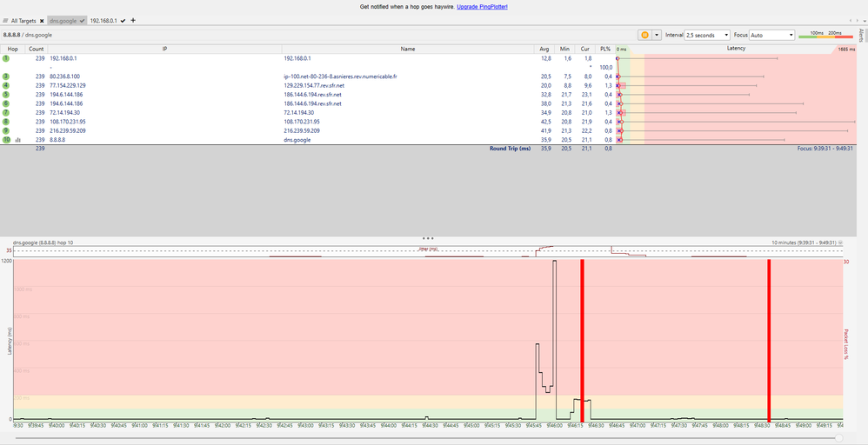The image size is (868, 445).
Task: Click the All Targets list icon
Action: [x=5, y=21]
